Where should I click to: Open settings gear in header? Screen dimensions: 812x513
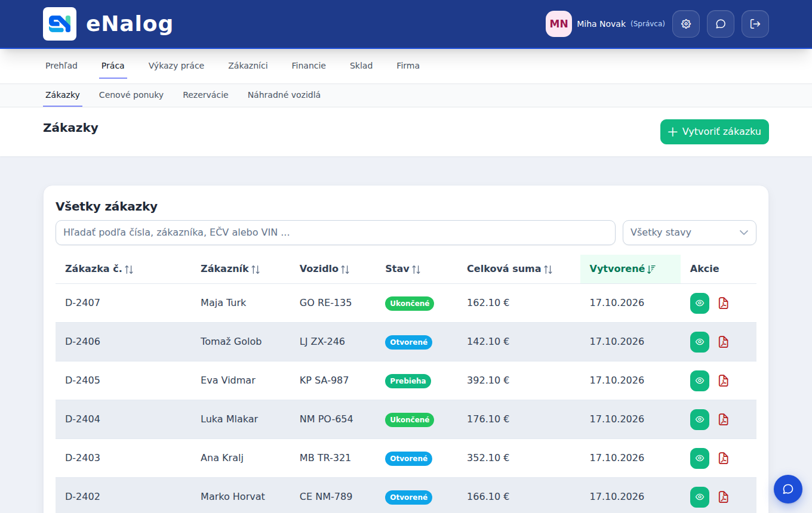(686, 24)
